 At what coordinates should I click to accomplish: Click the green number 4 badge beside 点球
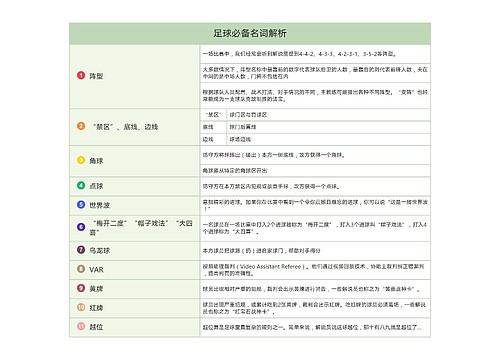[x=81, y=185]
